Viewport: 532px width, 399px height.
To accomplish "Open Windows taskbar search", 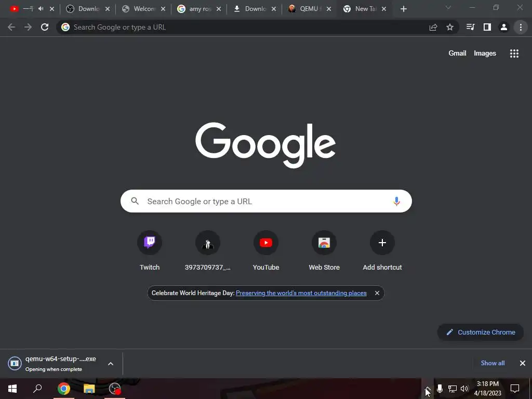I will pos(37,389).
